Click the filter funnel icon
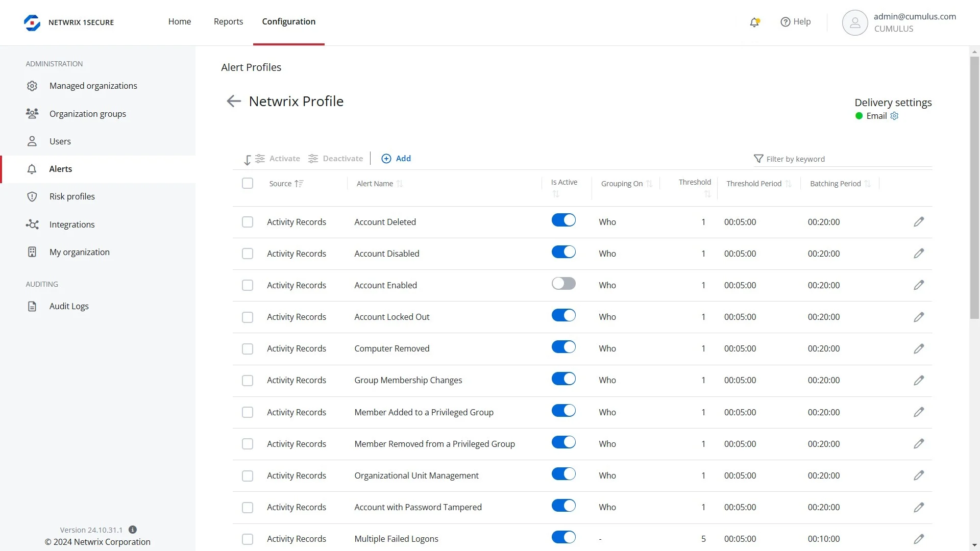980x551 pixels. pos(758,159)
